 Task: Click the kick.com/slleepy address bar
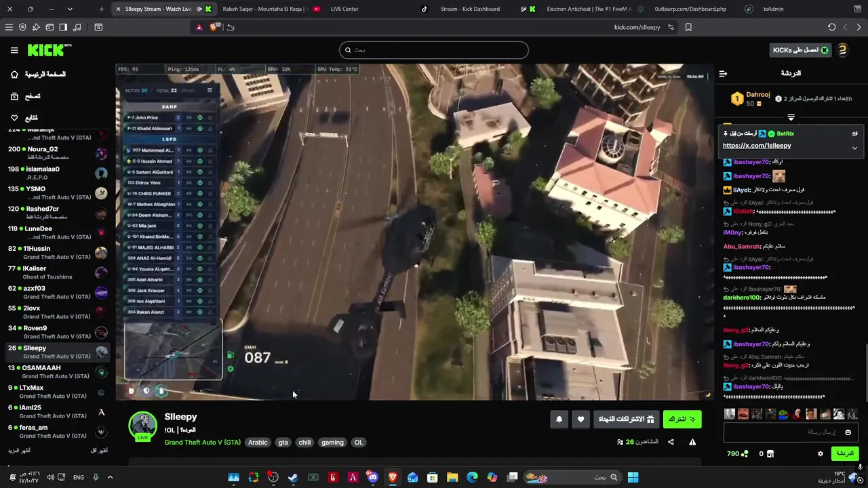[637, 27]
